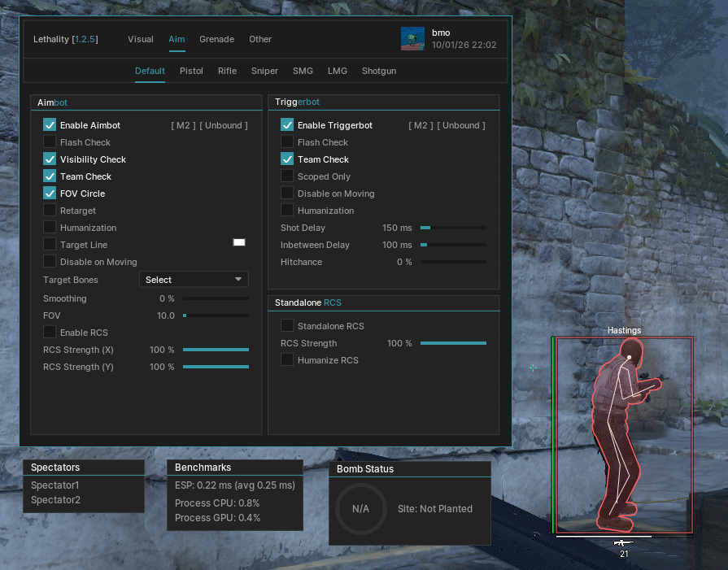The image size is (728, 570).
Task: Toggle Enable RCS checkbox
Action: tap(50, 333)
